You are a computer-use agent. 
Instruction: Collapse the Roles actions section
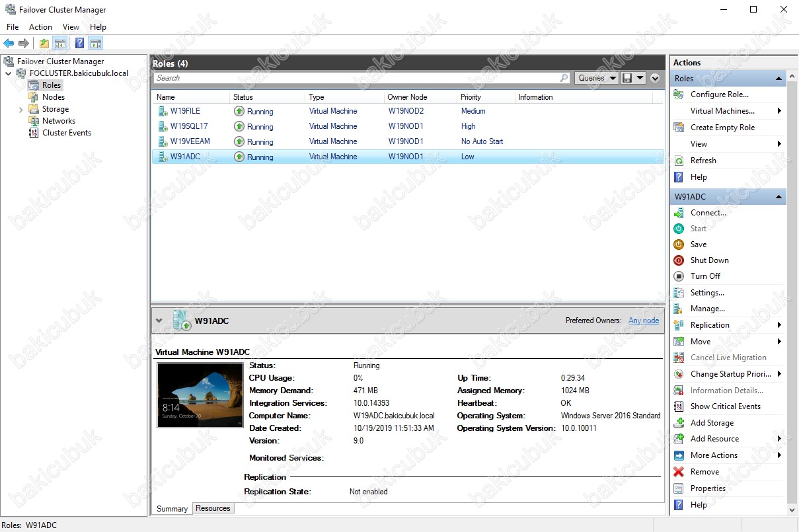point(779,79)
